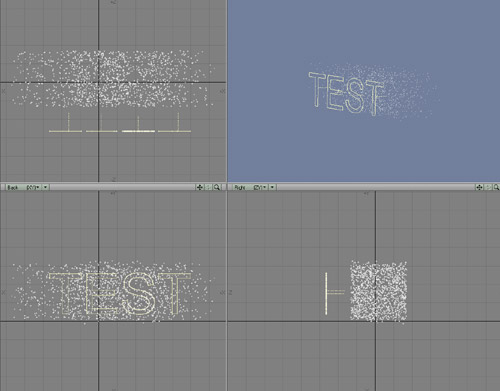Click the zoom magnifier of the Right viewport
Viewport: 500px width, 391px height.
(496, 187)
